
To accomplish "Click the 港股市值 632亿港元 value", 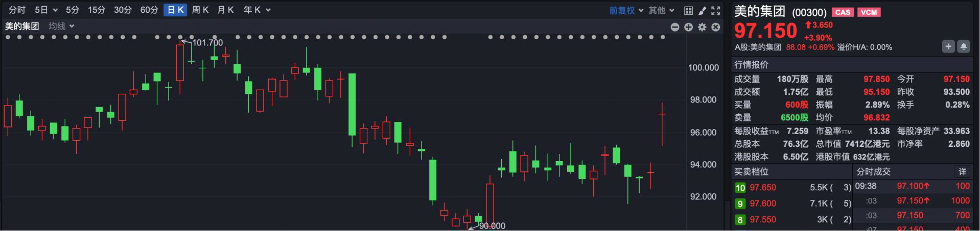I will pos(871,157).
